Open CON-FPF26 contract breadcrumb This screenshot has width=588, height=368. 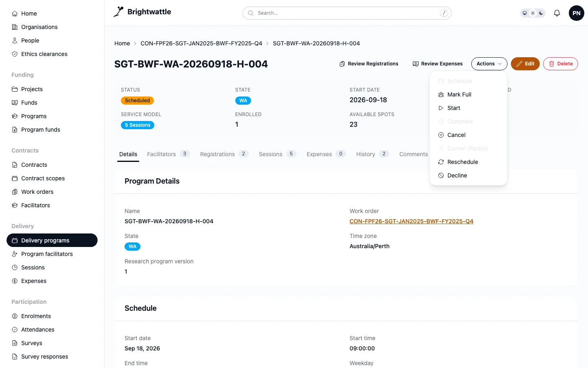tap(201, 43)
